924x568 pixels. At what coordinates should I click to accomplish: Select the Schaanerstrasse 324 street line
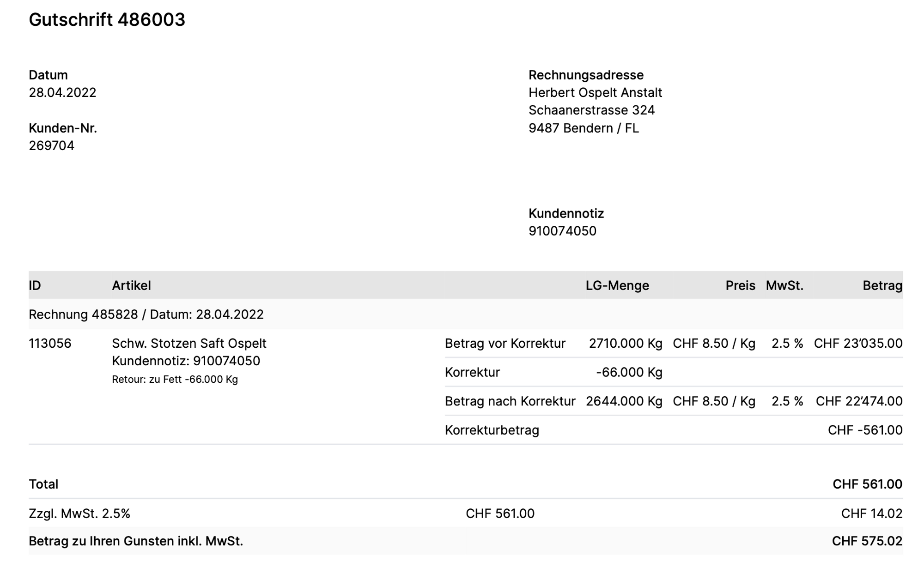coord(591,110)
